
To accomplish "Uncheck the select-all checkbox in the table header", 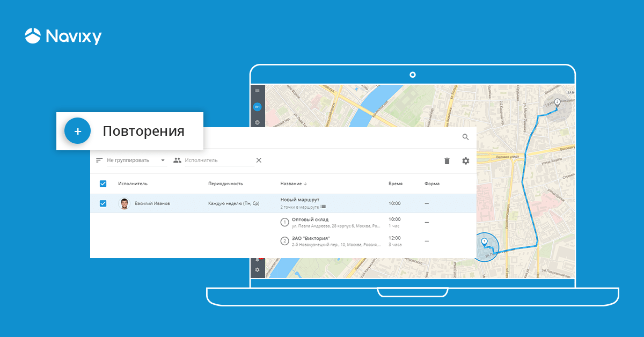I will pos(103,184).
